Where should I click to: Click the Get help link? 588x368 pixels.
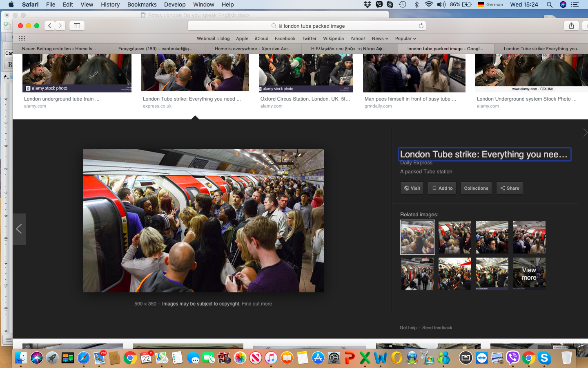coord(408,328)
